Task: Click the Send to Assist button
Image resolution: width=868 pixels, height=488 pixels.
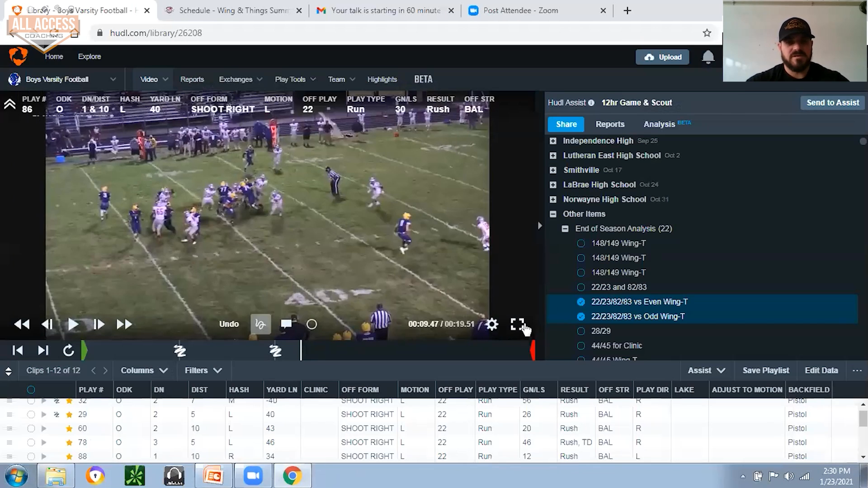Action: pyautogui.click(x=832, y=103)
